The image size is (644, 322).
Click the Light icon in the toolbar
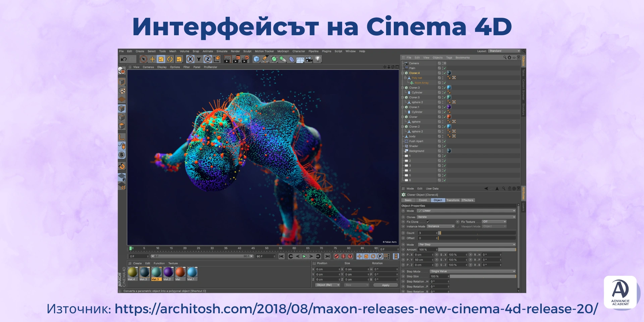(x=318, y=59)
